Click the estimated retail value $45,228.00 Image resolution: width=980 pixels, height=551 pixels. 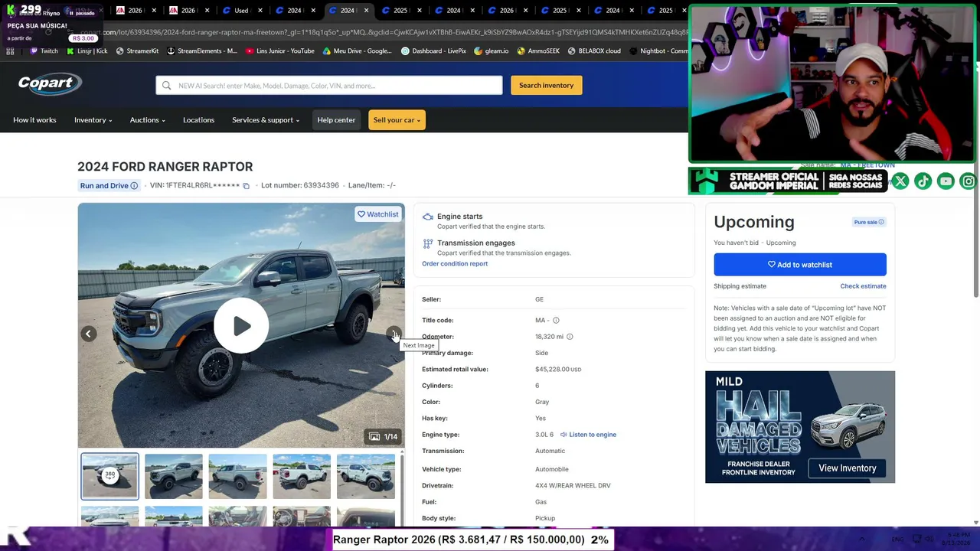[558, 370]
